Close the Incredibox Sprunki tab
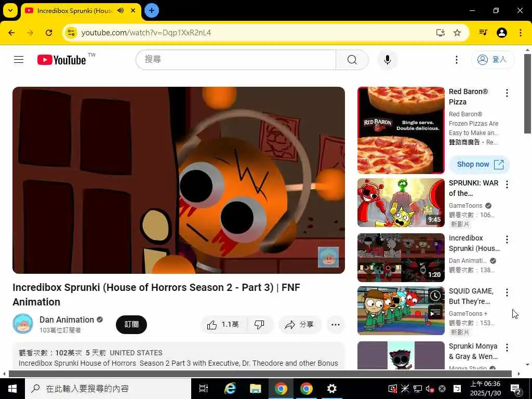This screenshot has height=399, width=532. point(134,10)
